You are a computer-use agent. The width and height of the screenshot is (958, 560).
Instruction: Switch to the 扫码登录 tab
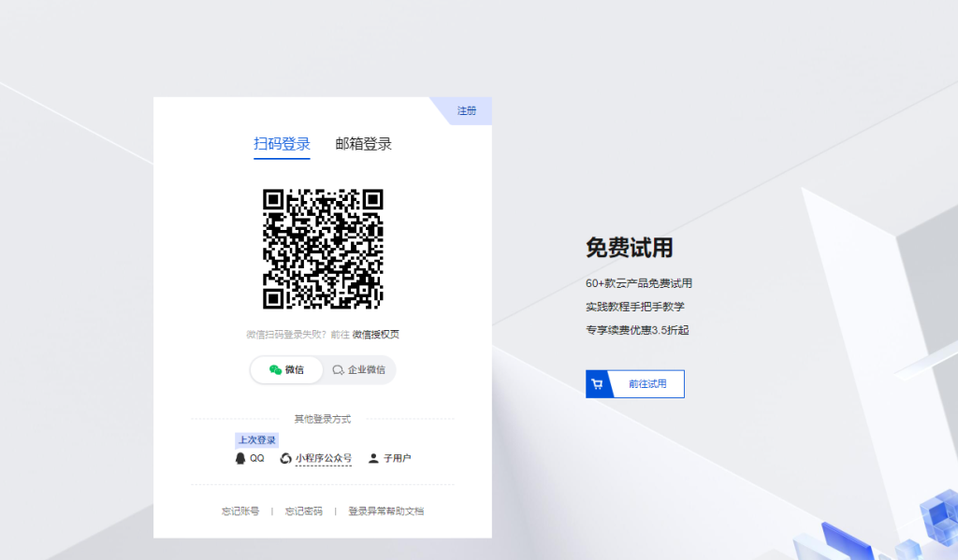click(x=282, y=144)
